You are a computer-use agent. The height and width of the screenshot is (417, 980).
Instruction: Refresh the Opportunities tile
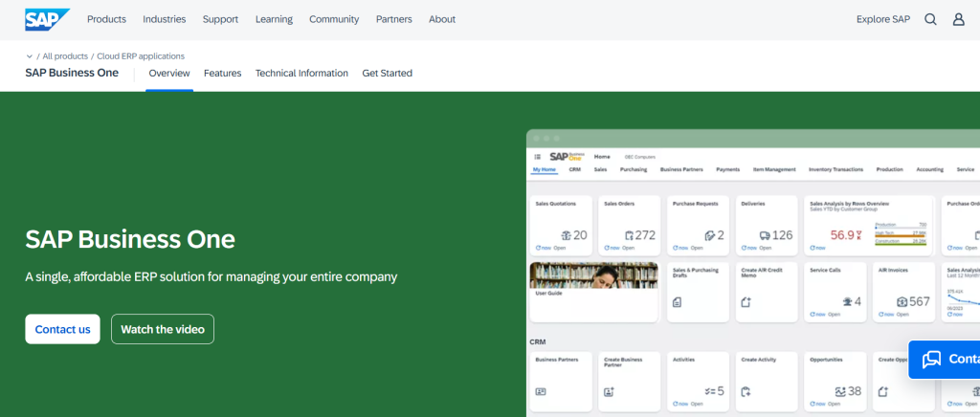817,404
